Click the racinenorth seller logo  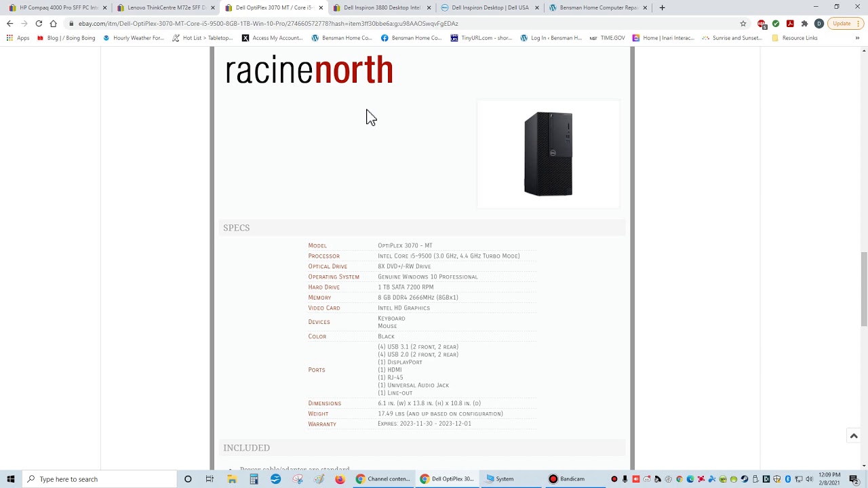309,70
